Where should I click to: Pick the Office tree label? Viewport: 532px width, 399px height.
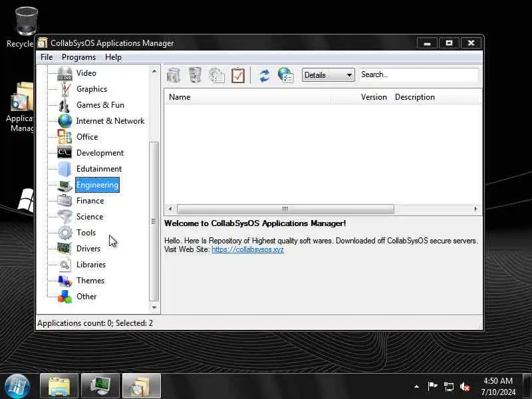87,137
